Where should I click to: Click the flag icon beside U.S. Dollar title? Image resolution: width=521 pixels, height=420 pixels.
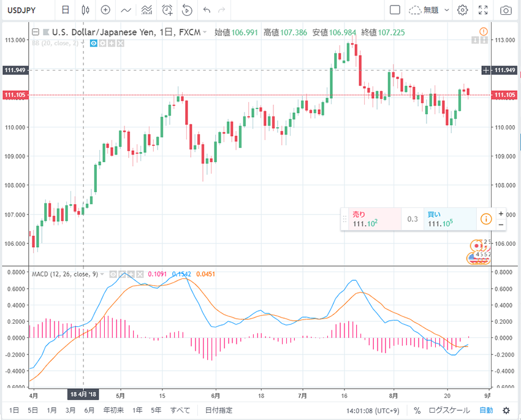(x=46, y=32)
